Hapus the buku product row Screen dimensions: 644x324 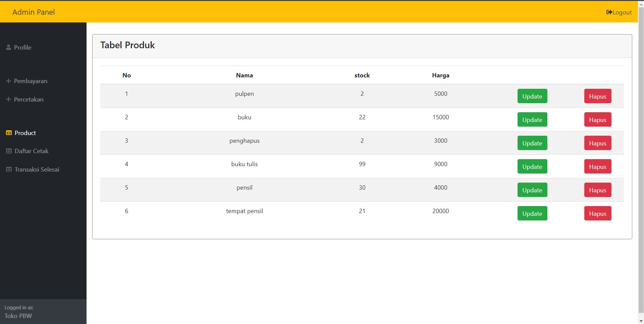tap(598, 120)
